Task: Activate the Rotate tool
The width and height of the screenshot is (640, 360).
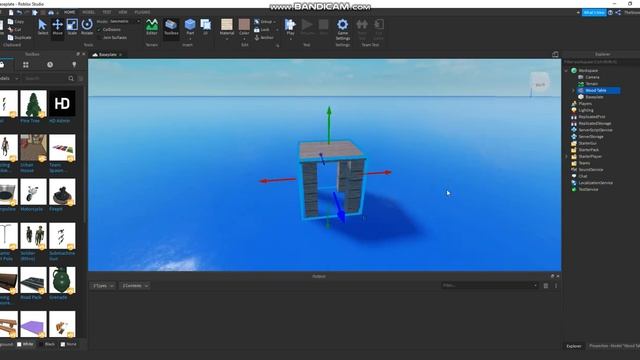Action: point(87,27)
